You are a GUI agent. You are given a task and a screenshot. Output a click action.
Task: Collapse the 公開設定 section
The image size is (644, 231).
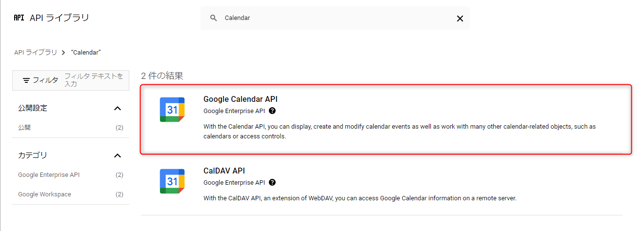(x=117, y=108)
